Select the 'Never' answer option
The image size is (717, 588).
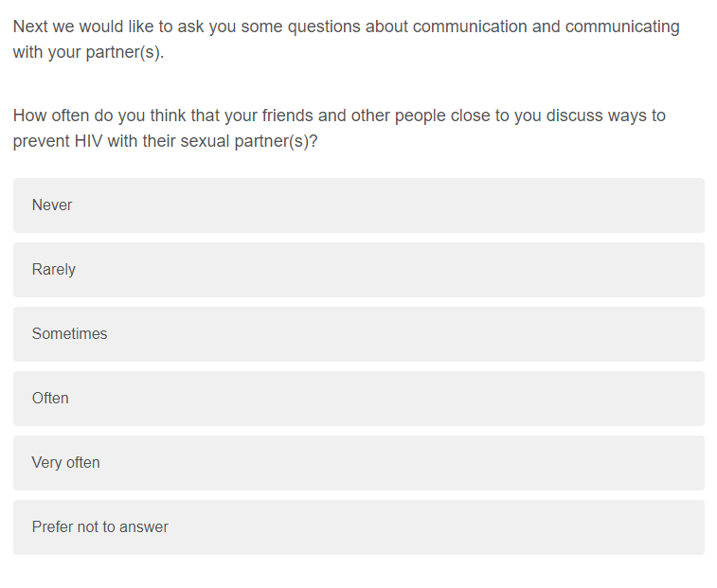pyautogui.click(x=358, y=205)
